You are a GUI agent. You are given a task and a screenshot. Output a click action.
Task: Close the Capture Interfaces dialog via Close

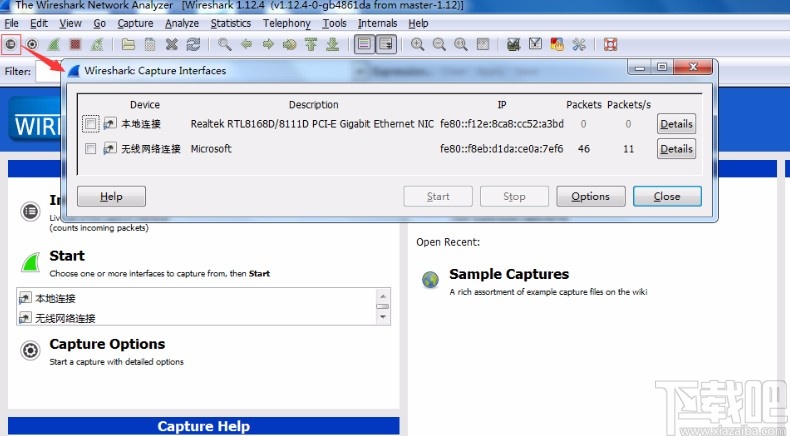667,197
